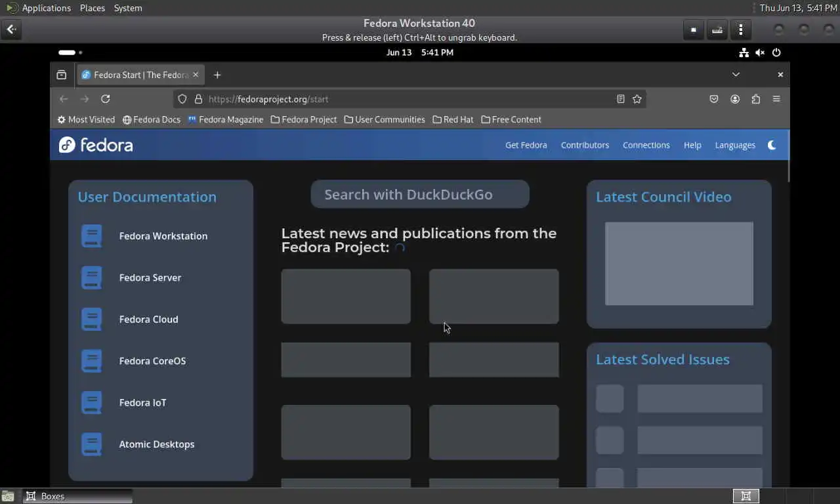
Task: Click the guest power icon
Action: click(776, 52)
